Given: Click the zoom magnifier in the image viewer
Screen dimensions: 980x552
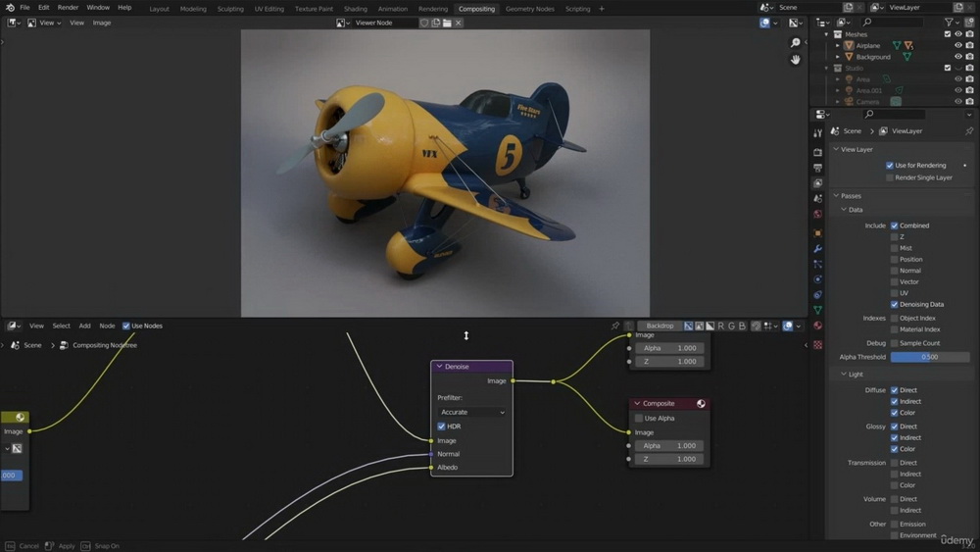Looking at the screenshot, I should [x=795, y=42].
